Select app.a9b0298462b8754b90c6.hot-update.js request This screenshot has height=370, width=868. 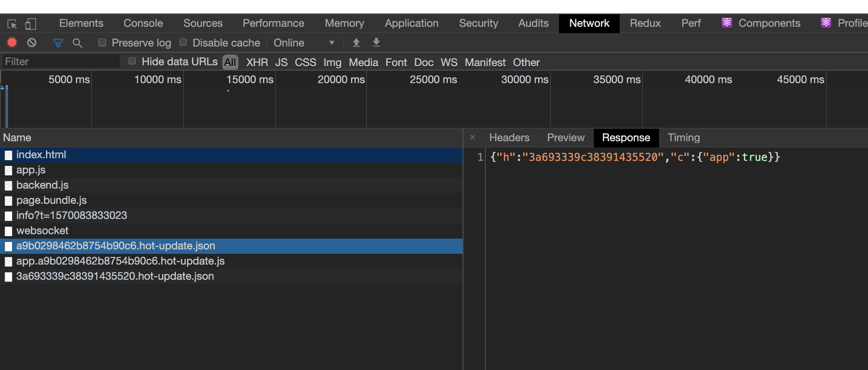(x=231, y=261)
